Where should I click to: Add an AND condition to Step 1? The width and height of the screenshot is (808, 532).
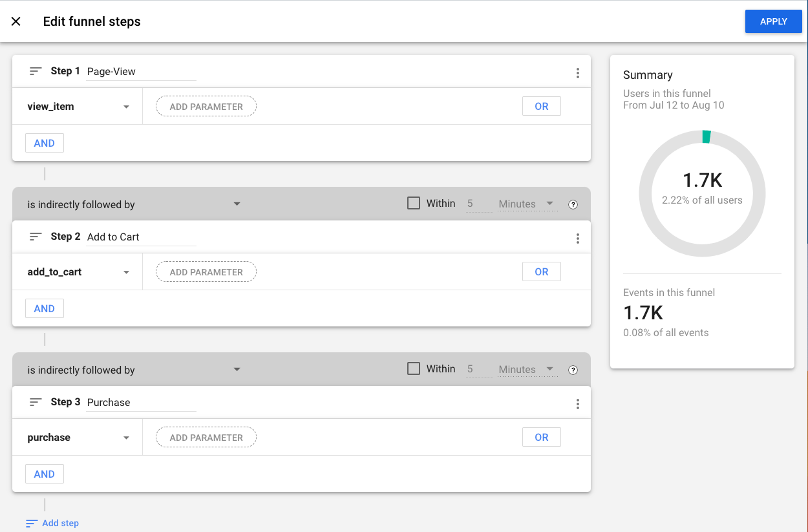click(x=44, y=142)
